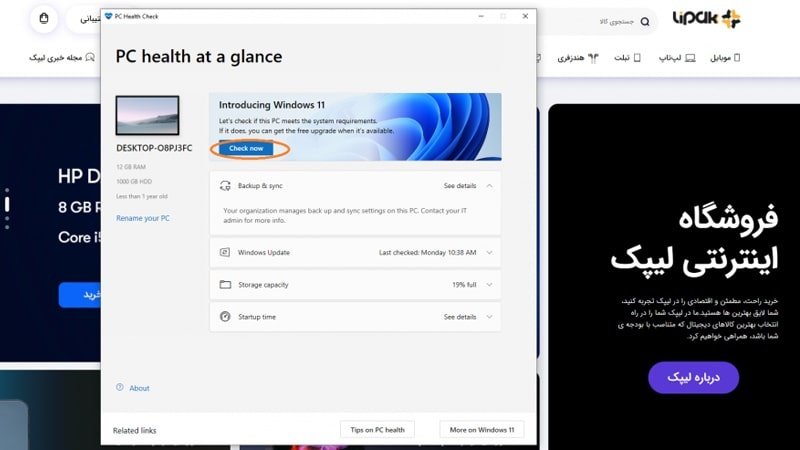Close the PC Health Check window

[x=525, y=16]
